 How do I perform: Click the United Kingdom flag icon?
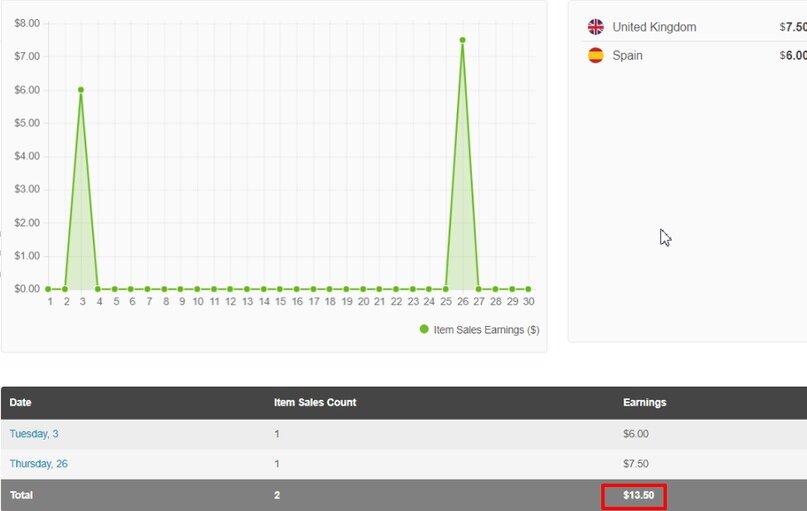595,27
